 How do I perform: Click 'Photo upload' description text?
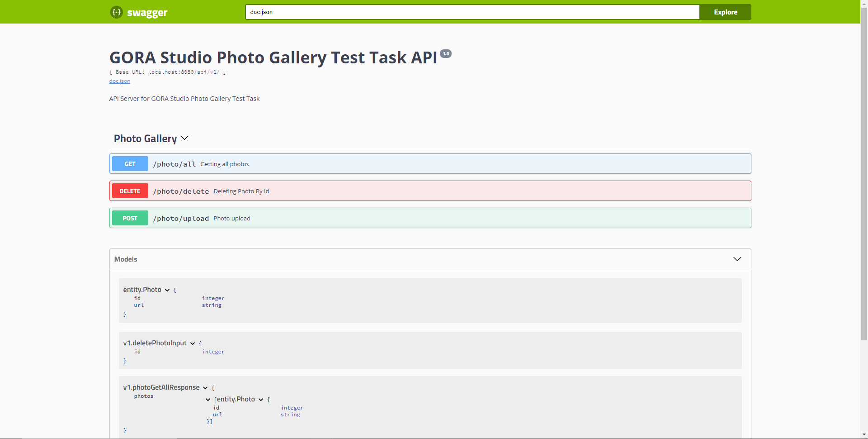[x=232, y=218]
